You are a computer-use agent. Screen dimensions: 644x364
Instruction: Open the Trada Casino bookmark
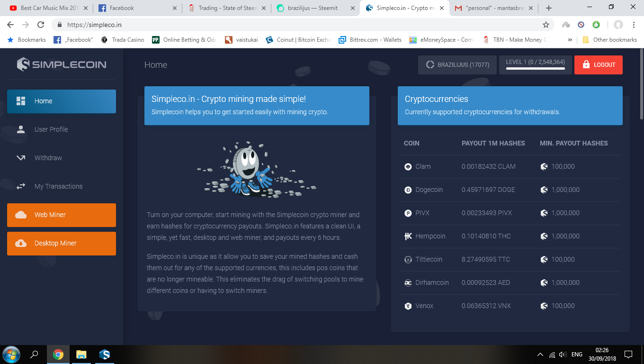(x=123, y=40)
